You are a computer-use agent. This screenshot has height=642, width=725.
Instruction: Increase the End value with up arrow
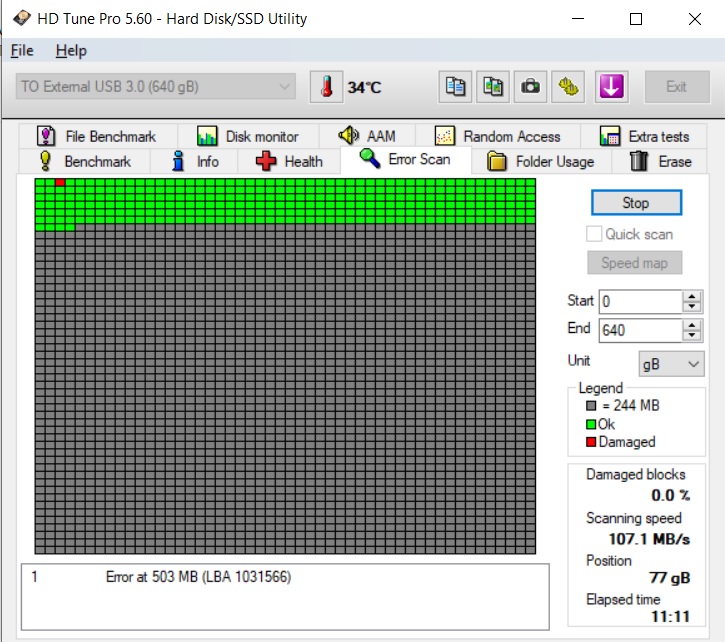click(x=692, y=325)
